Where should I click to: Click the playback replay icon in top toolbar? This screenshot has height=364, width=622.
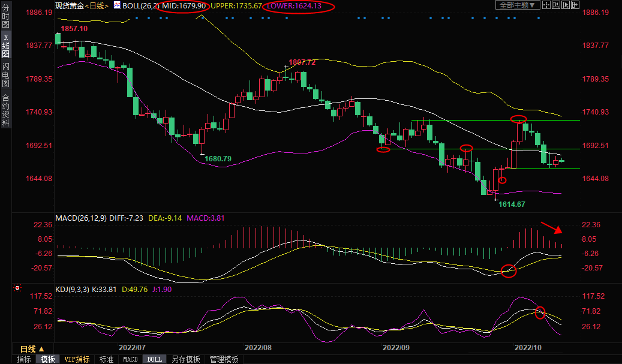tap(566, 5)
